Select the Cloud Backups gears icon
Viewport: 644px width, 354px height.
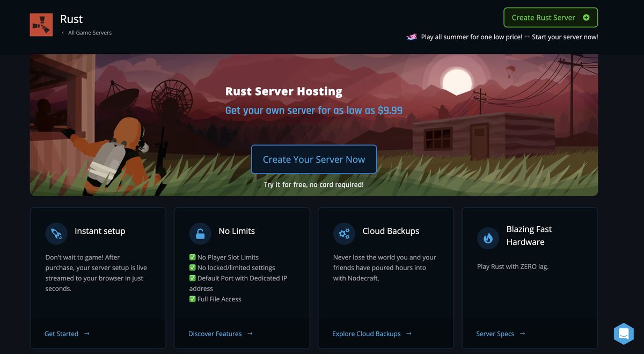344,233
